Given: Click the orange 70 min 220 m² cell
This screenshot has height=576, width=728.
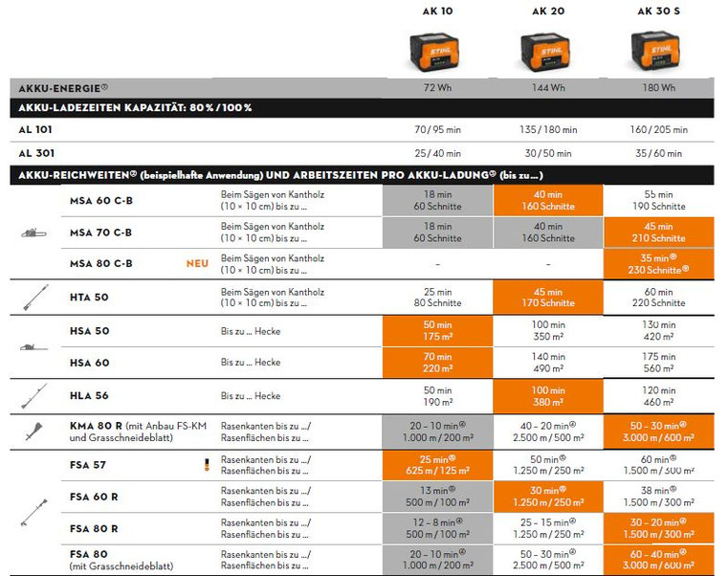Looking at the screenshot, I should click(x=438, y=363).
